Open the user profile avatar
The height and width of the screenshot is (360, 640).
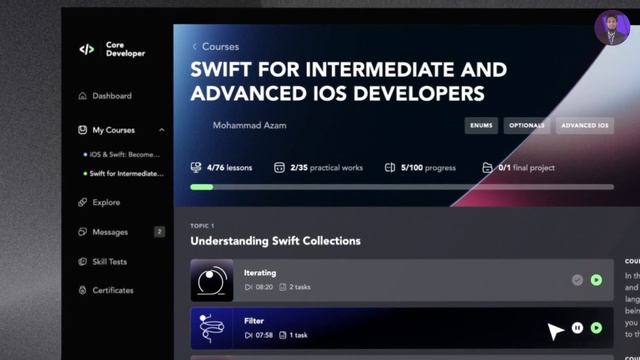[x=612, y=28]
